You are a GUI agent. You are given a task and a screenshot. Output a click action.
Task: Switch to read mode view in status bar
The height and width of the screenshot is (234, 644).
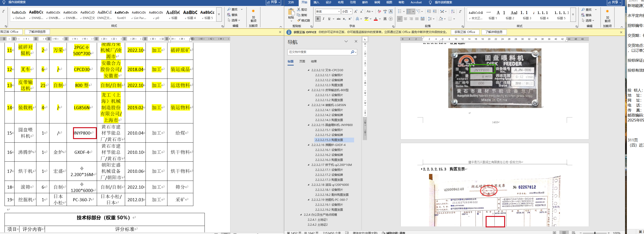click(x=555, y=233)
